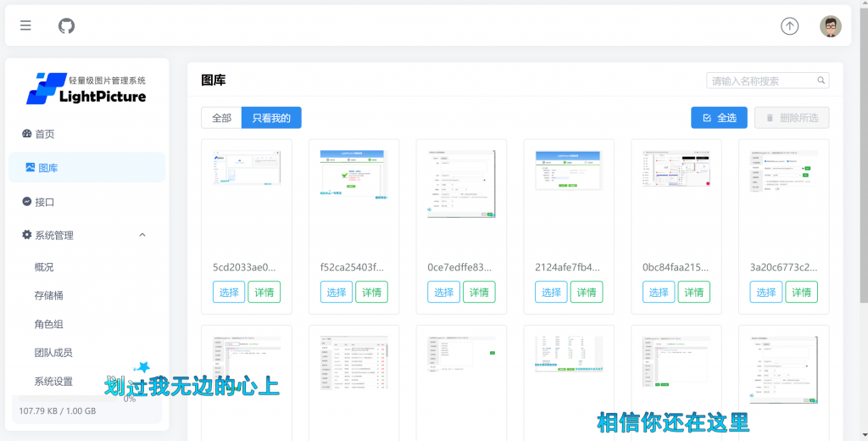Image resolution: width=868 pixels, height=441 pixels.
Task: Click 选择 for image 5cd2033ae0
Action: [x=229, y=292]
